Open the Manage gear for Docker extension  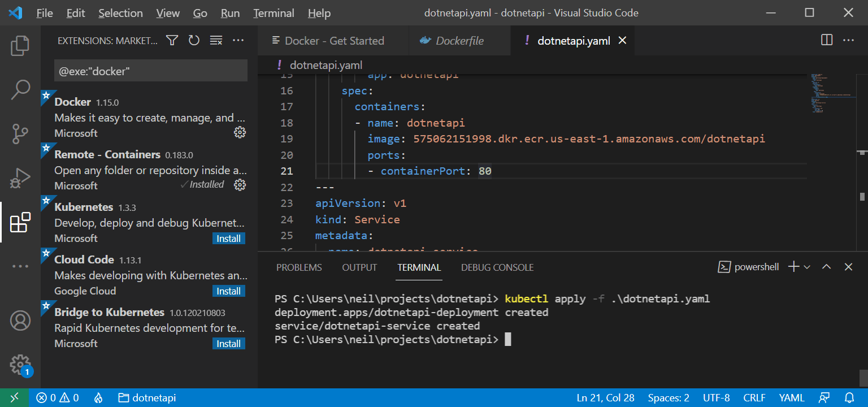[240, 132]
